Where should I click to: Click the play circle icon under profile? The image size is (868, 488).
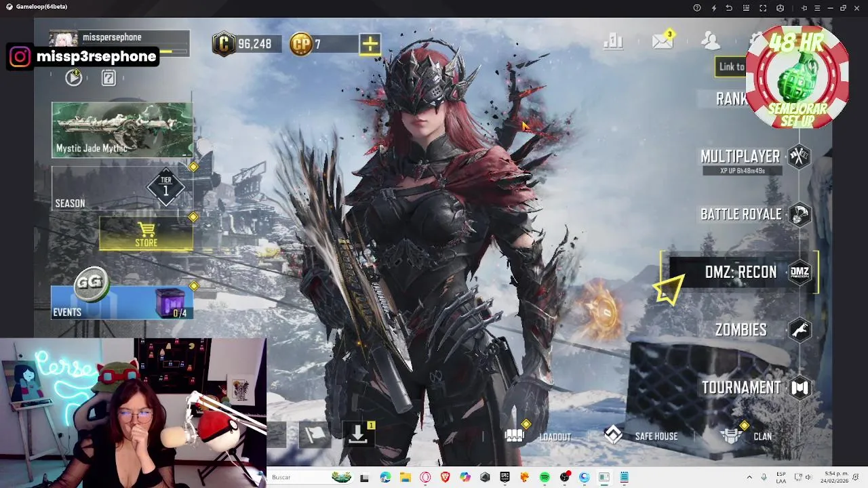[74, 77]
